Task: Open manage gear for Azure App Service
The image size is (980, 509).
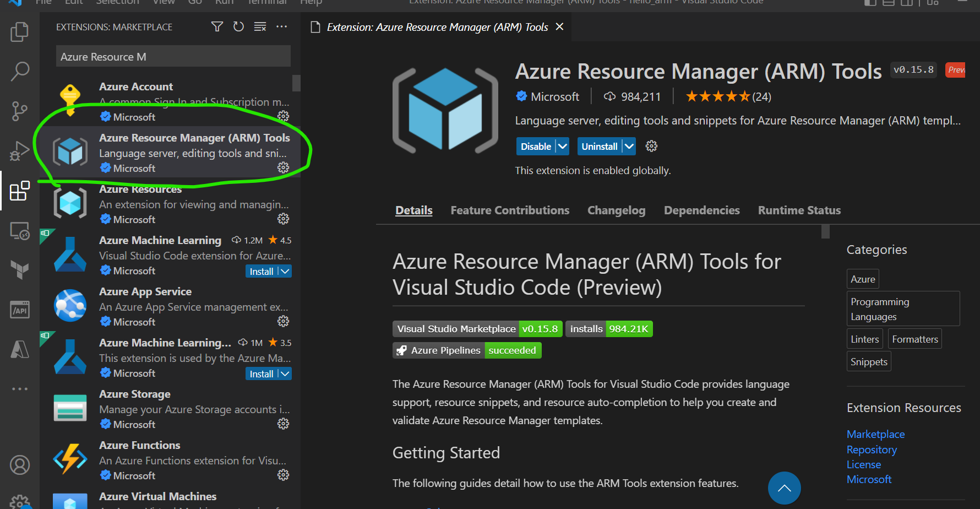Action: click(x=283, y=321)
